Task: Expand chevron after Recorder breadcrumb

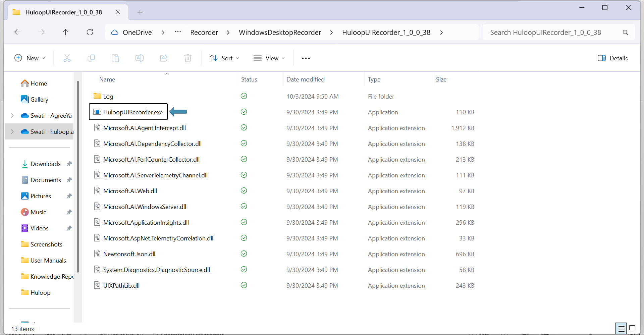Action: [x=228, y=33]
